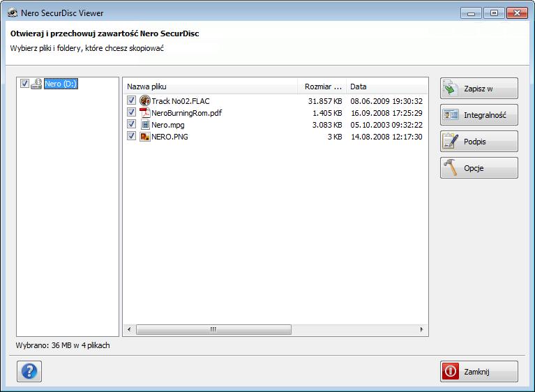Click the 1.405 KB size cell

[327, 113]
